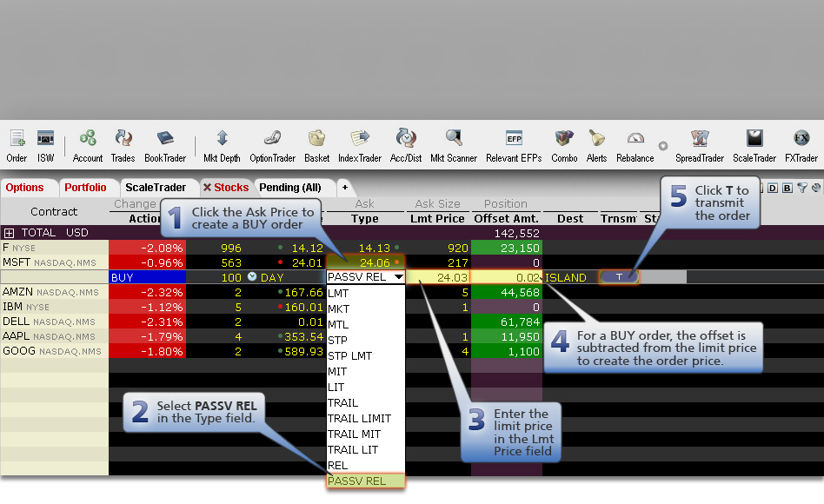Open the ScaleTrader tab
824x504 pixels.
156,187
